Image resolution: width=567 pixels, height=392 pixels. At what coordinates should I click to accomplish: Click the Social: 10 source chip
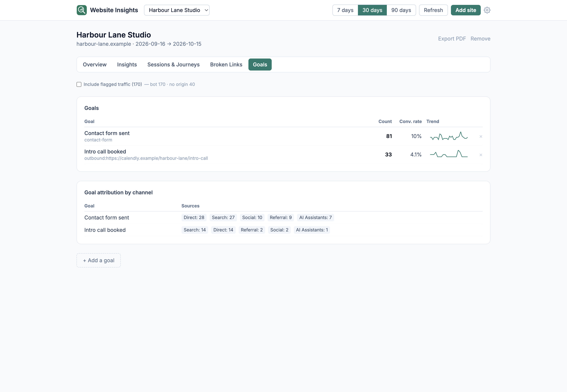(x=252, y=217)
